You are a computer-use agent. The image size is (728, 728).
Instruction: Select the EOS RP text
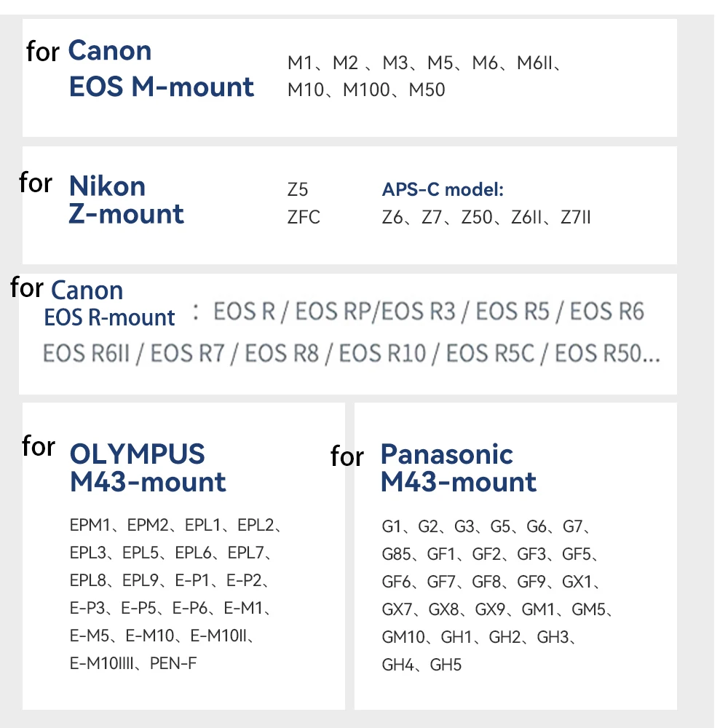(327, 311)
